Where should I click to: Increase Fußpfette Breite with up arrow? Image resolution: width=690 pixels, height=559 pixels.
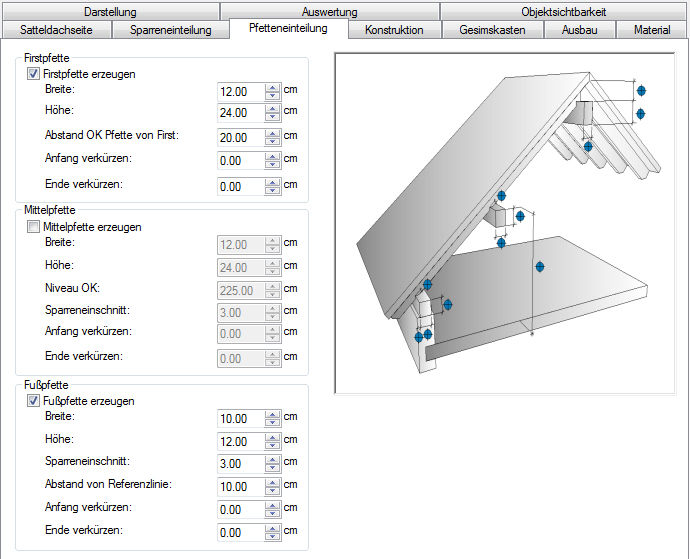273,415
